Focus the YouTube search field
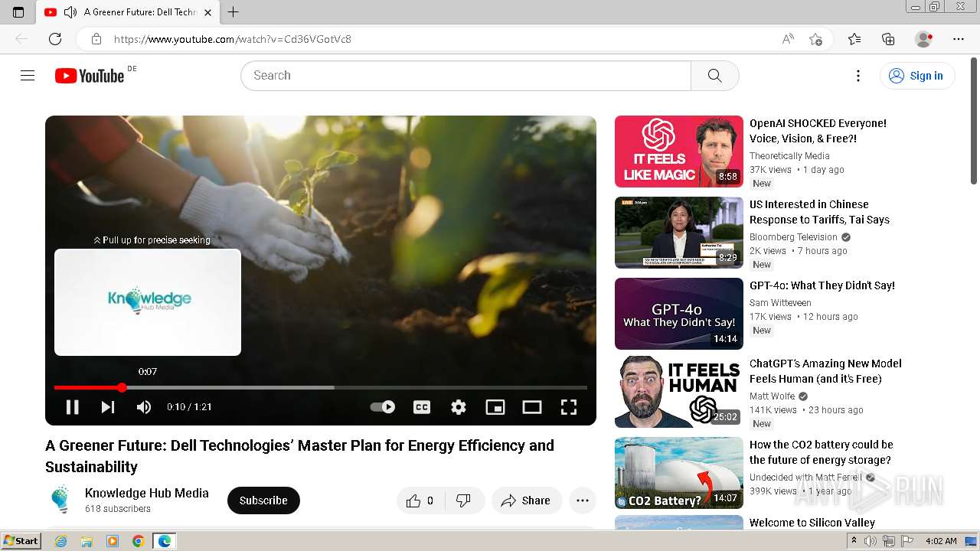Screen dimensions: 980x551 465,76
